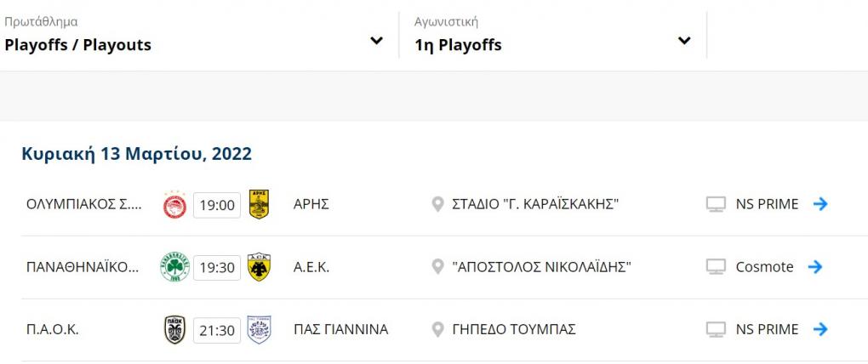The height and width of the screenshot is (364, 868).
Task: Open Panathinaikos vs A.E.K. match arrow
Action: pos(815,267)
